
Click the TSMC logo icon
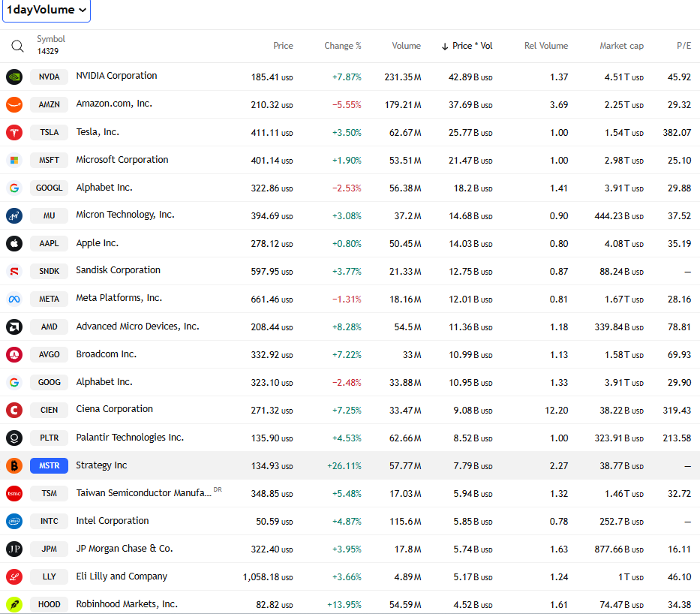pyautogui.click(x=14, y=493)
